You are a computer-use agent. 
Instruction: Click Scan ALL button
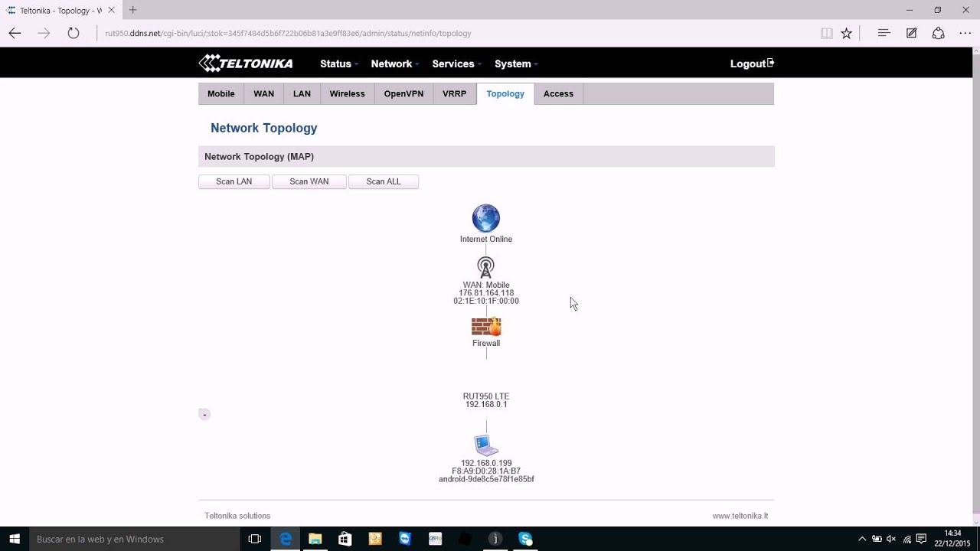[384, 181]
